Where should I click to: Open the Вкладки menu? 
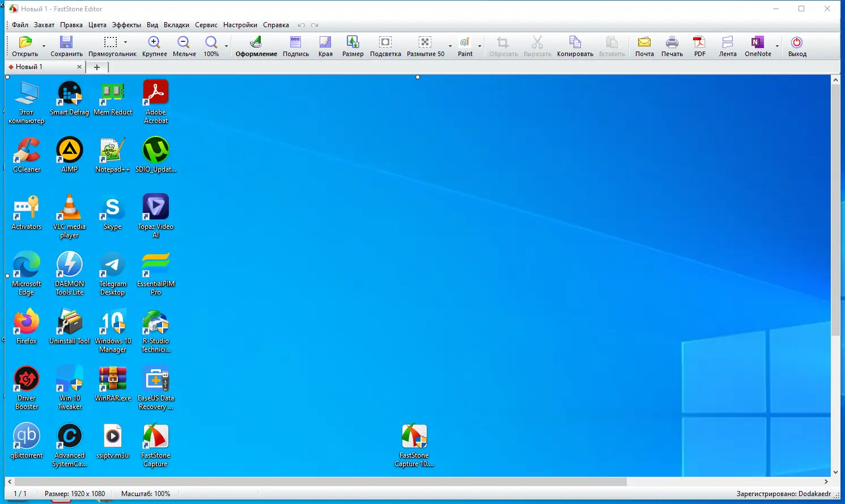[176, 25]
